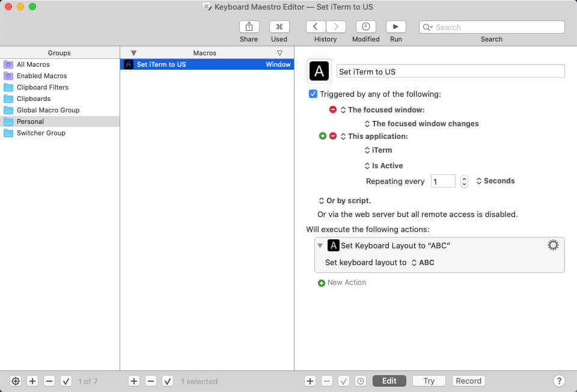The image size is (577, 392).
Task: Delete the selected macro with minus button
Action: (x=151, y=381)
